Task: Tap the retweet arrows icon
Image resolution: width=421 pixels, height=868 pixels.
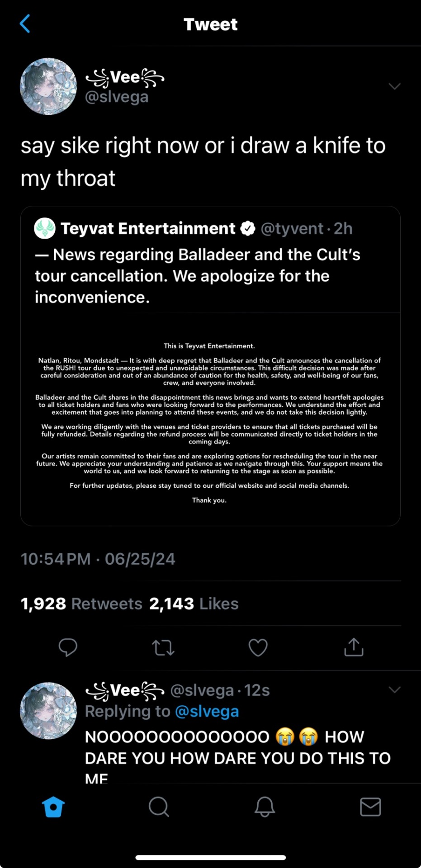Action: 163,647
